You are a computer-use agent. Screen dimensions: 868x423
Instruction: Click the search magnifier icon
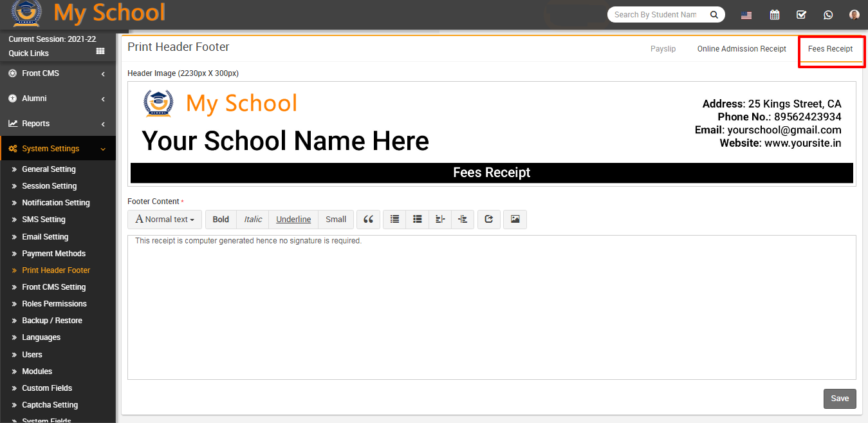click(714, 15)
